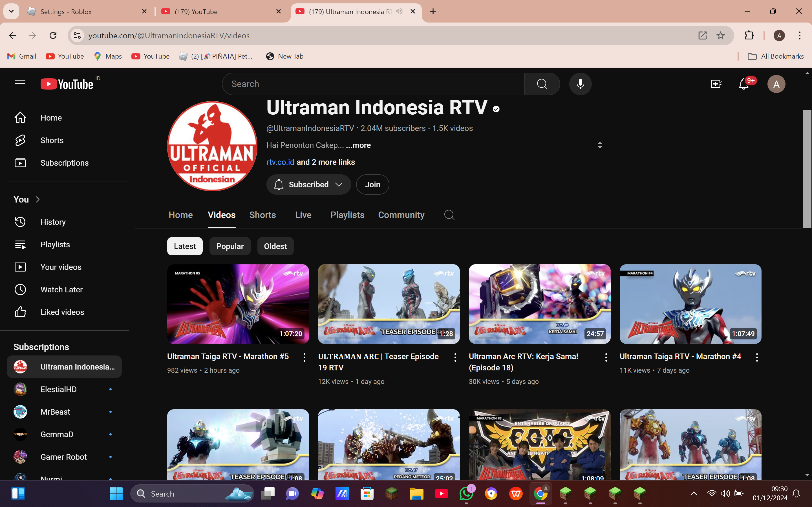
Task: Switch to the Playlists channel tab
Action: [x=347, y=215]
